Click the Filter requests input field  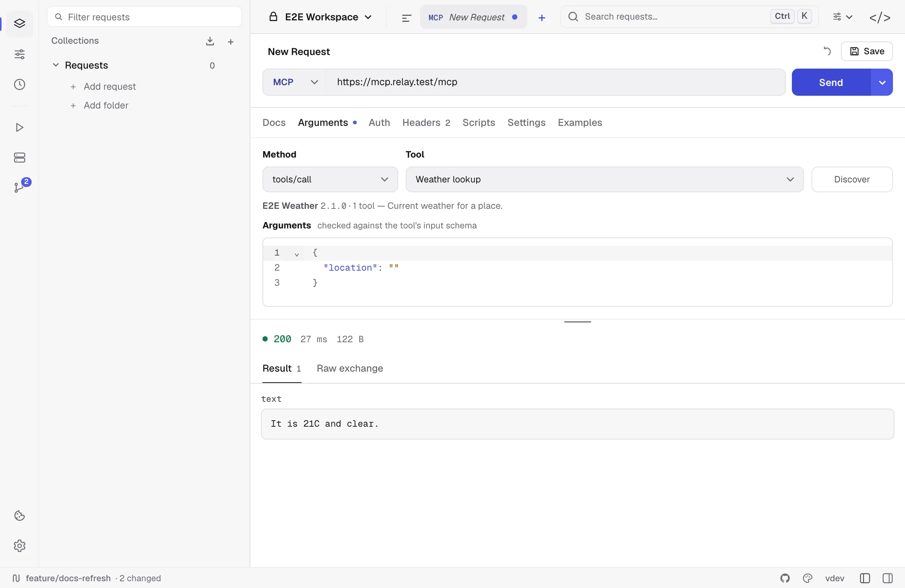click(x=144, y=17)
